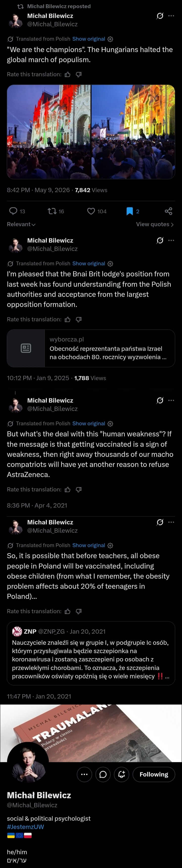Share the Hungarians populism tweet

(x=169, y=211)
